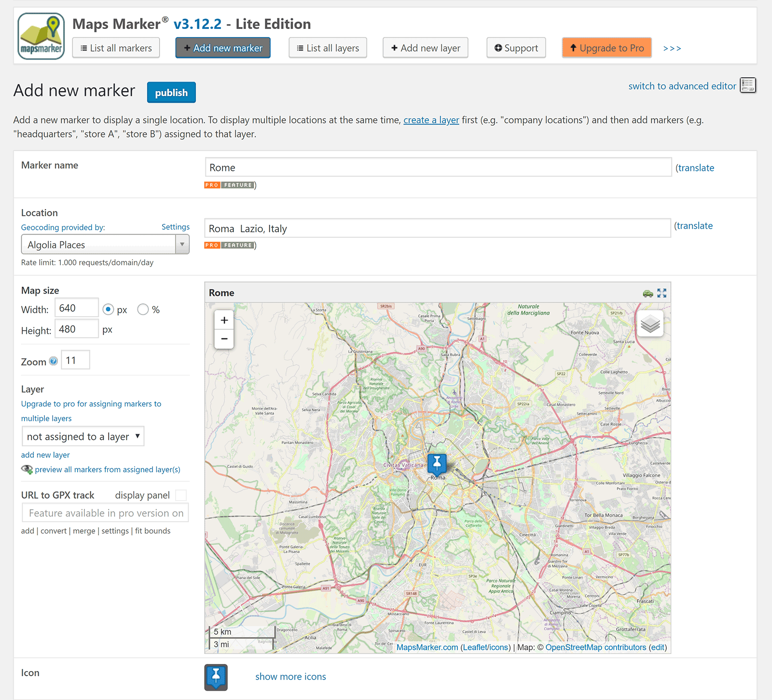772x700 pixels.
Task: Click map 'edit' attribution link
Action: pyautogui.click(x=657, y=647)
